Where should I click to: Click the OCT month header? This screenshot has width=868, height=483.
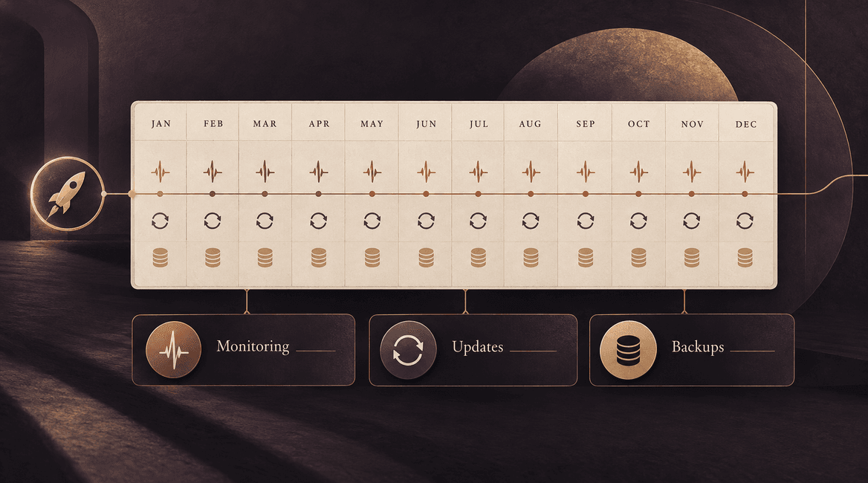639,124
